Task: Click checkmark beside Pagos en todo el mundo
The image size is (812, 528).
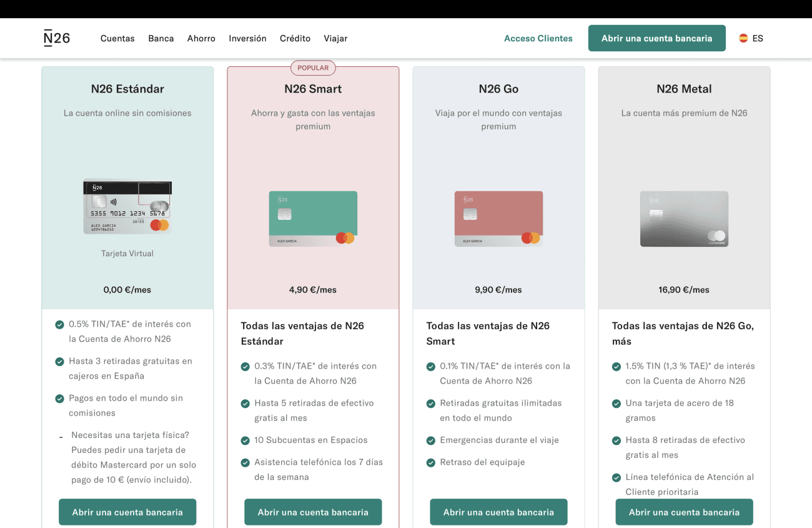Action: (59, 398)
